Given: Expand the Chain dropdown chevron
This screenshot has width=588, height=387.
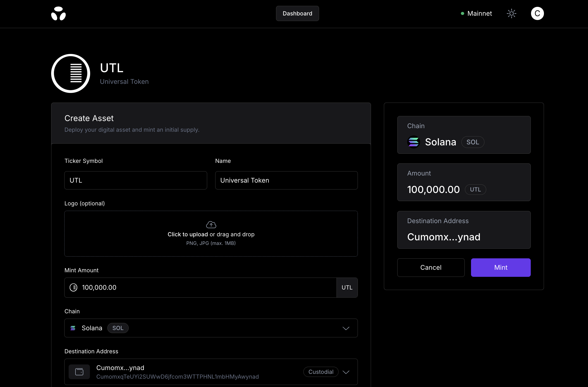Looking at the screenshot, I should click(346, 328).
